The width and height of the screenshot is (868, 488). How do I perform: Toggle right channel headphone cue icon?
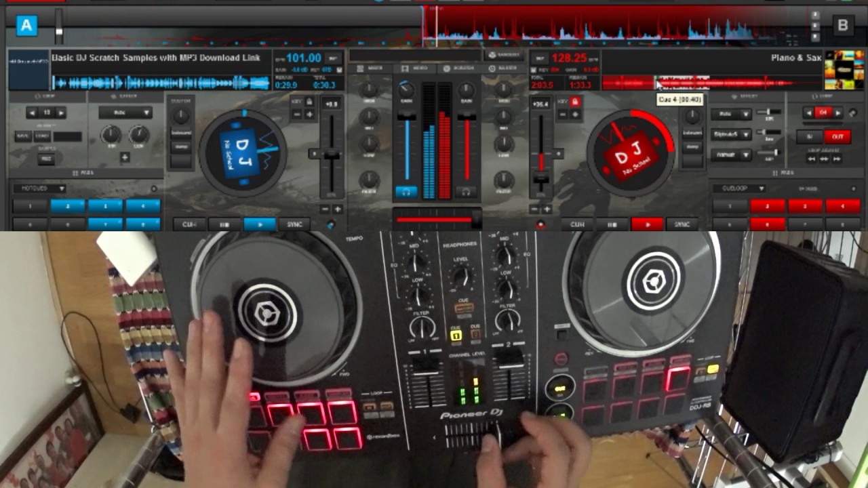[x=467, y=192]
